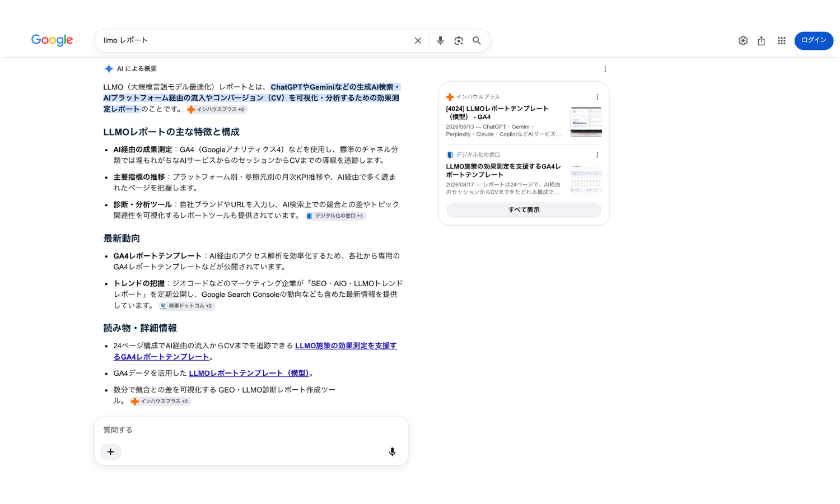Viewport: 840px width, 504px height.
Task: Click microphone icon in question box
Action: click(x=392, y=452)
